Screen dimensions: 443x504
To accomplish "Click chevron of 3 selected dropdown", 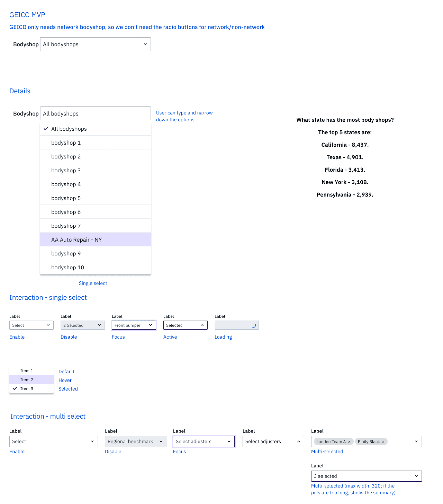I will [x=416, y=476].
